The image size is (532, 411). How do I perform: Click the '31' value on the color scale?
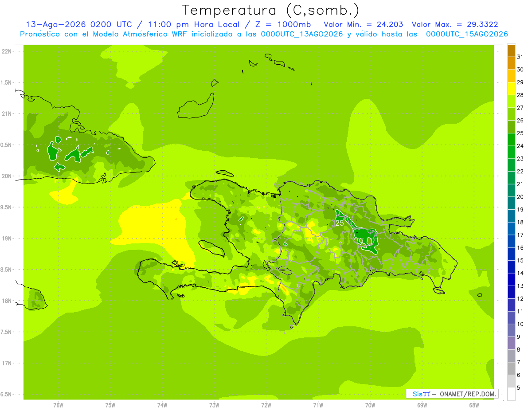(520, 57)
